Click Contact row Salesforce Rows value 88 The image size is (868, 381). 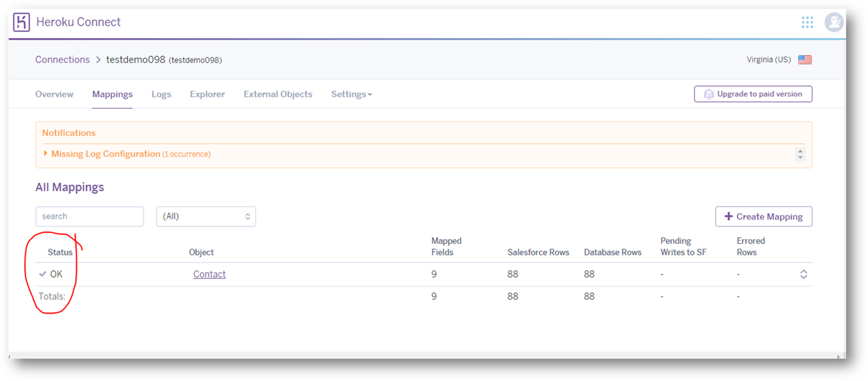[513, 274]
